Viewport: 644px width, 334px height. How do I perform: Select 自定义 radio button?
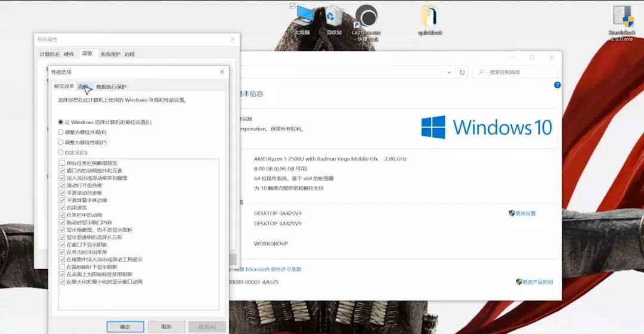(61, 153)
